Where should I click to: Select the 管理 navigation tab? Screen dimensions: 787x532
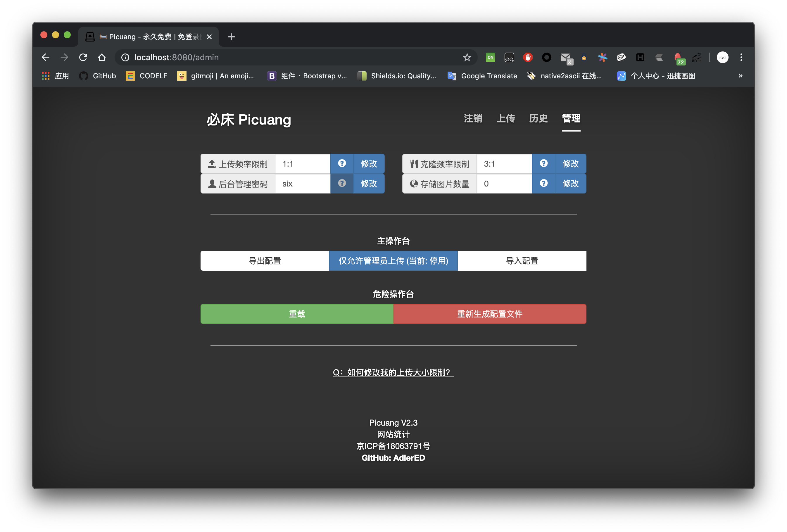571,118
